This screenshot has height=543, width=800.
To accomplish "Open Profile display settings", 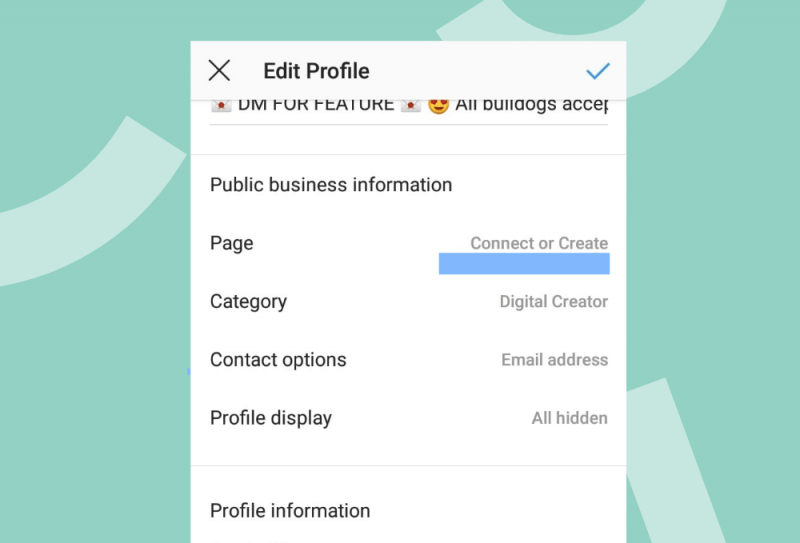I will [x=409, y=417].
